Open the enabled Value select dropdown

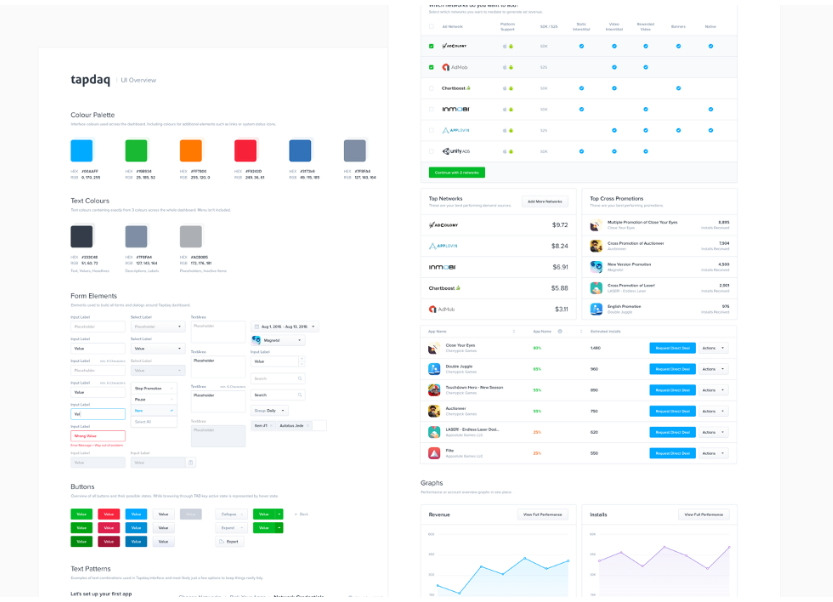tap(158, 349)
